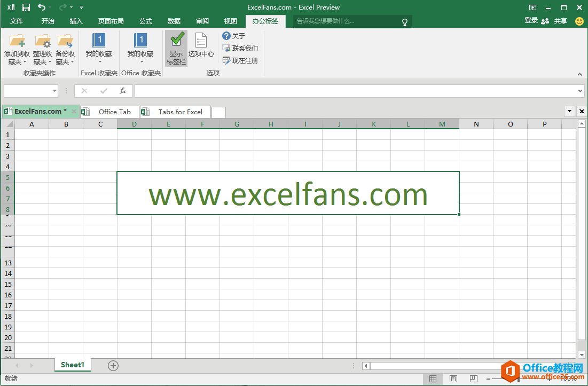588x386 pixels.
Task: Click horizontal scrollbar left arrow
Action: (x=366, y=366)
